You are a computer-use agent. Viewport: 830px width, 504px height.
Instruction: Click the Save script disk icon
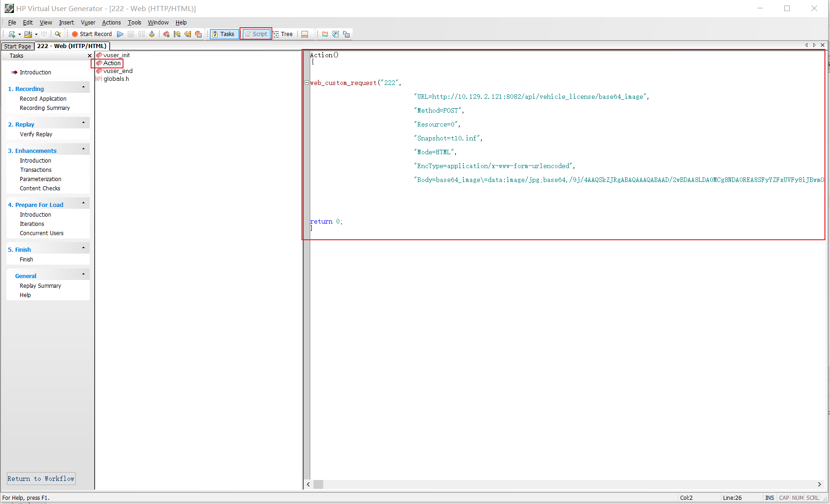[x=44, y=34]
